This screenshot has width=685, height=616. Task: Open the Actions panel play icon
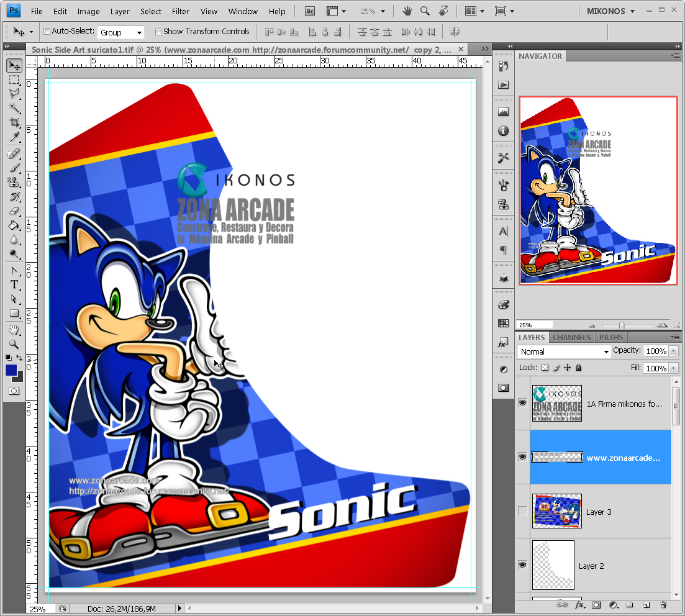tap(504, 84)
